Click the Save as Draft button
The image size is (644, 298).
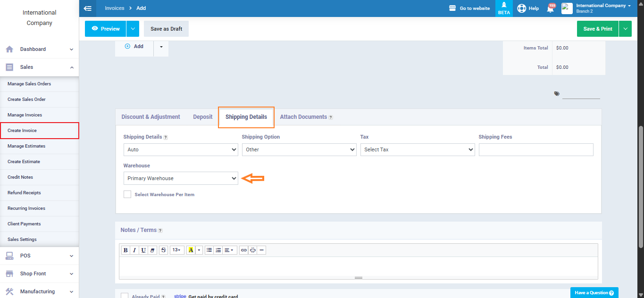tap(166, 29)
